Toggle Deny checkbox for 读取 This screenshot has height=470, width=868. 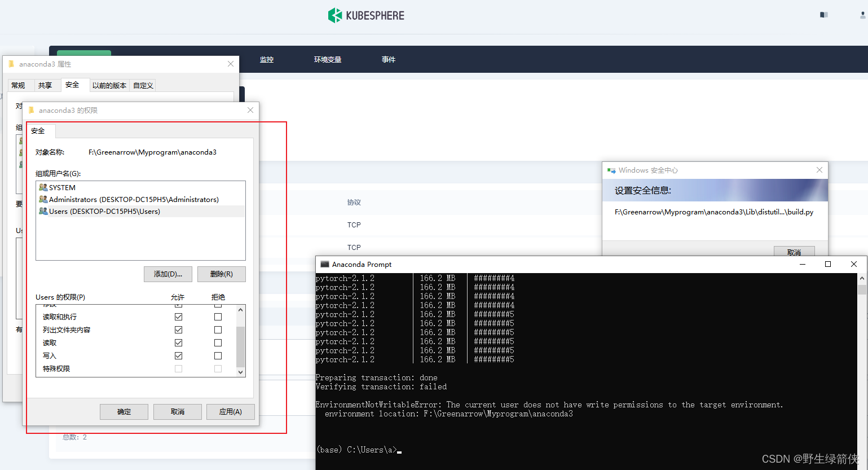[x=218, y=342]
